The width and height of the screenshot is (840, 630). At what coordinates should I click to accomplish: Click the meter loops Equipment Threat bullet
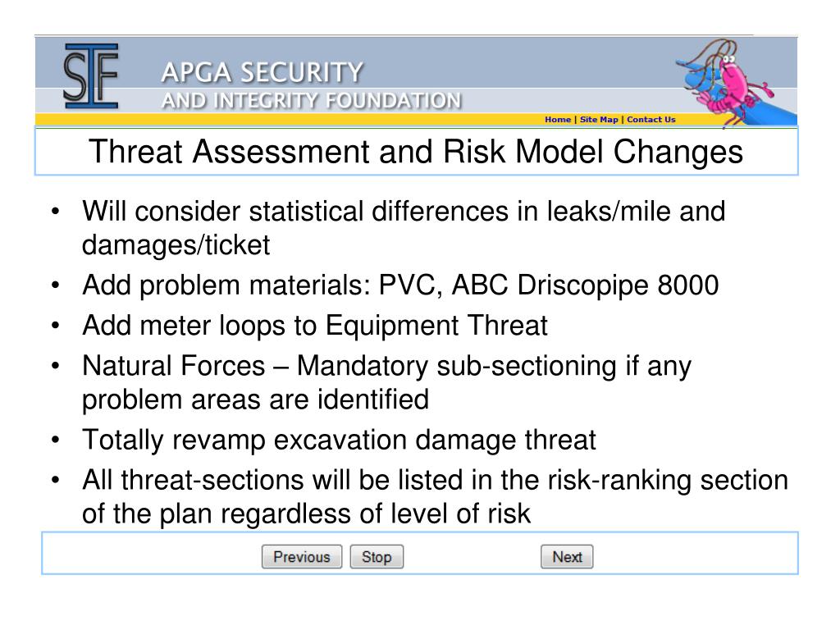point(315,326)
